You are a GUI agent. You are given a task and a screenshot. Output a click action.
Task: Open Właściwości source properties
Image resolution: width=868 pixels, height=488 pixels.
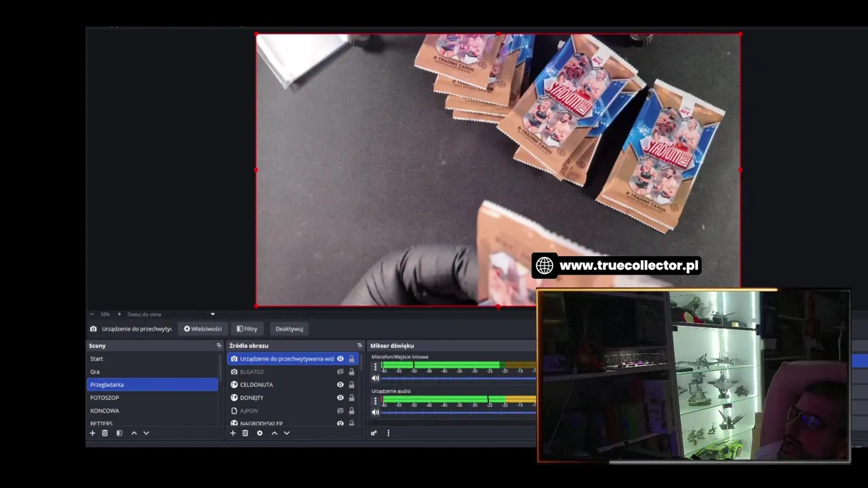click(203, 329)
